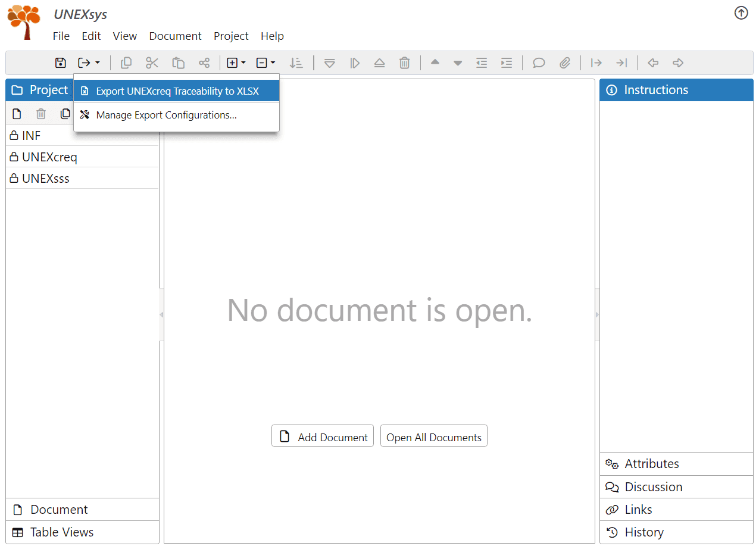Click the increase indent icon
This screenshot has height=546, width=756.
507,63
